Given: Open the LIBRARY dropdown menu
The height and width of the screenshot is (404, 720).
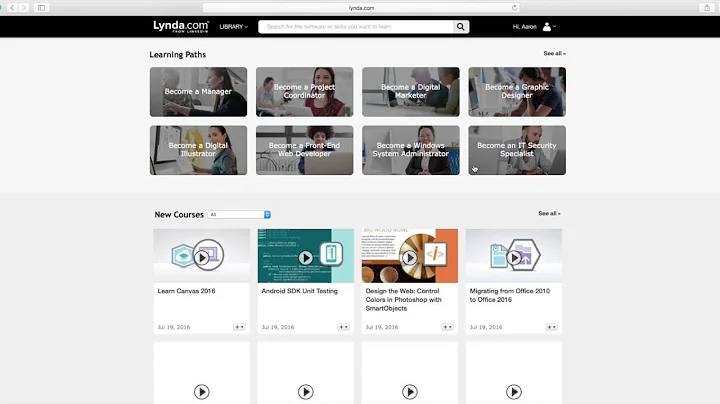Looking at the screenshot, I should click(x=233, y=27).
